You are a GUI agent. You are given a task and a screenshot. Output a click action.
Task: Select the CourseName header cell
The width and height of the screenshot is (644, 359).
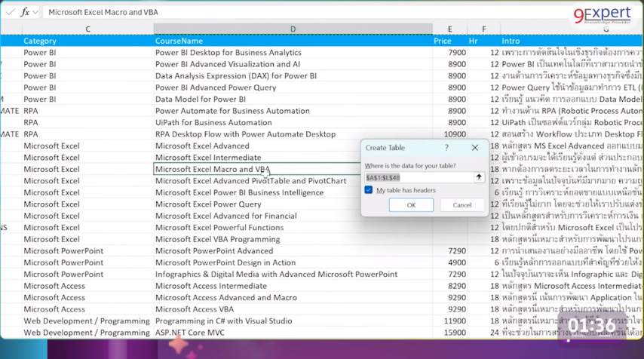(179, 41)
